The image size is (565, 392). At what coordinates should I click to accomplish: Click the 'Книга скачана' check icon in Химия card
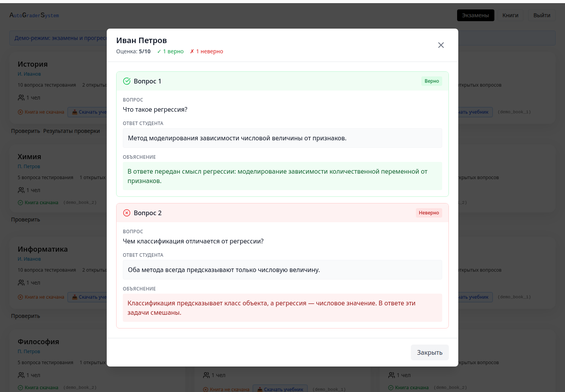point(20,203)
